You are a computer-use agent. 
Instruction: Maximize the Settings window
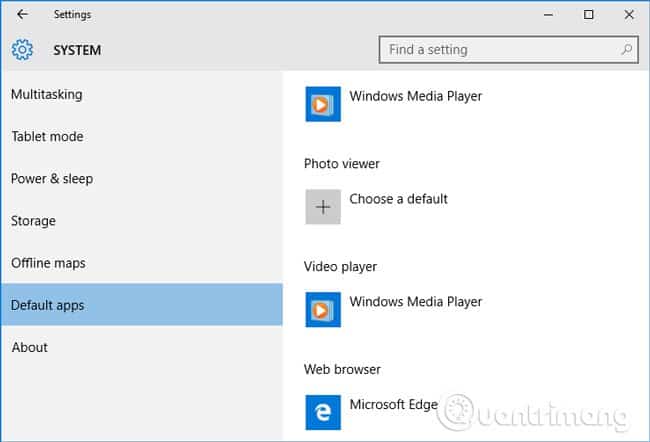(x=588, y=15)
